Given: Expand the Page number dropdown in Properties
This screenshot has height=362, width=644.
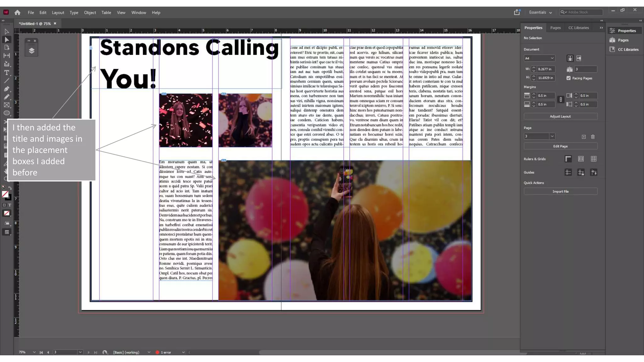Looking at the screenshot, I should pos(552,136).
